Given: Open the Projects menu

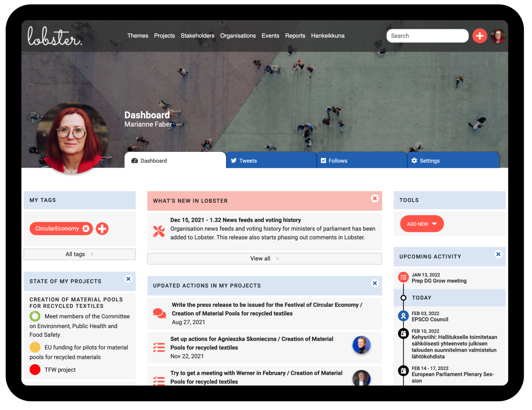Looking at the screenshot, I should click(164, 36).
